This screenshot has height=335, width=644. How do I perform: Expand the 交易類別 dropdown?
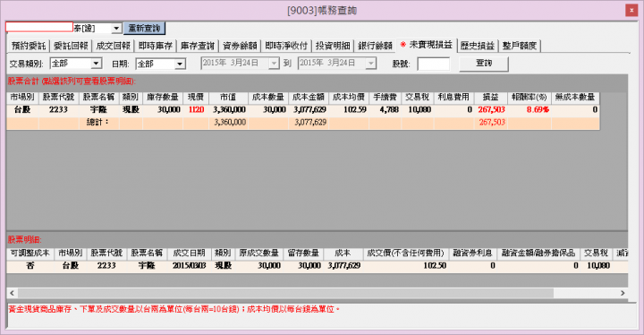pos(96,64)
